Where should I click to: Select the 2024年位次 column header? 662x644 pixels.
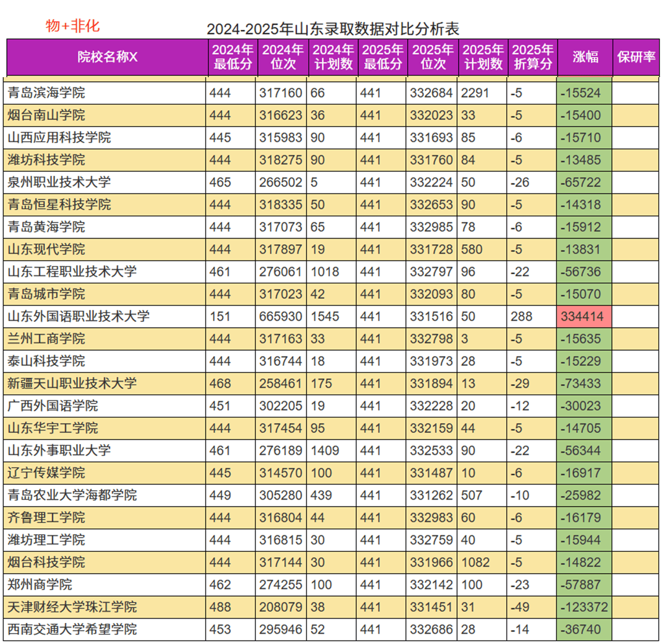[283, 57]
